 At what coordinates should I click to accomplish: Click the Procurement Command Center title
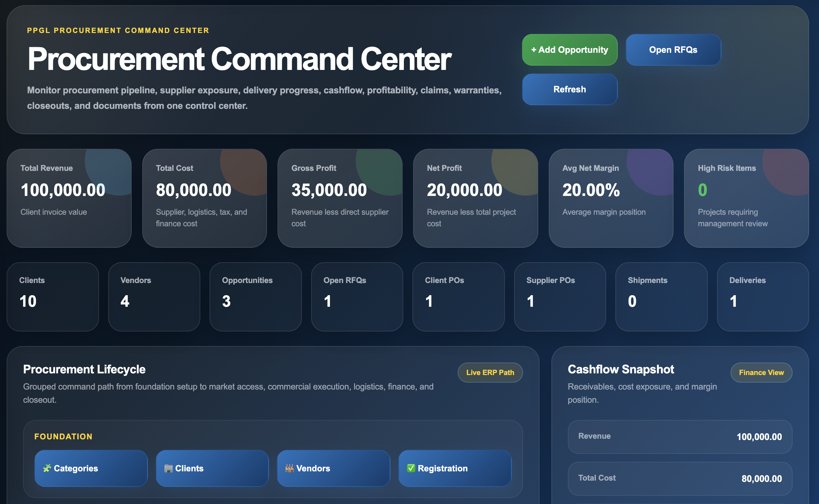[240, 59]
